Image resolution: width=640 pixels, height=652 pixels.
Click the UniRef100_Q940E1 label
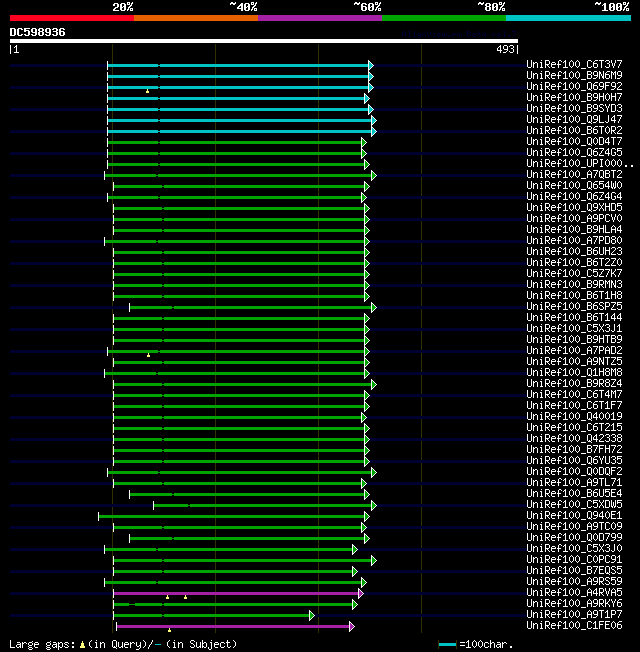point(574,515)
